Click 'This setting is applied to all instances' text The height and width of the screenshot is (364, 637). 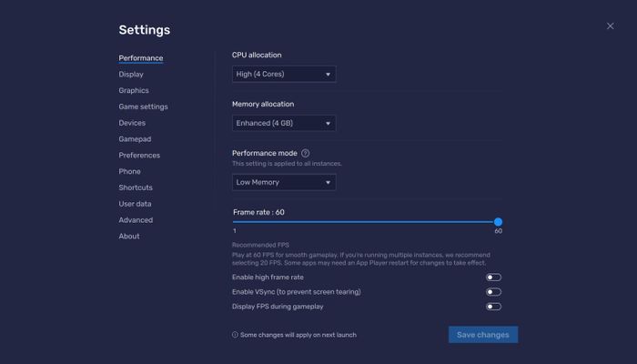point(287,164)
